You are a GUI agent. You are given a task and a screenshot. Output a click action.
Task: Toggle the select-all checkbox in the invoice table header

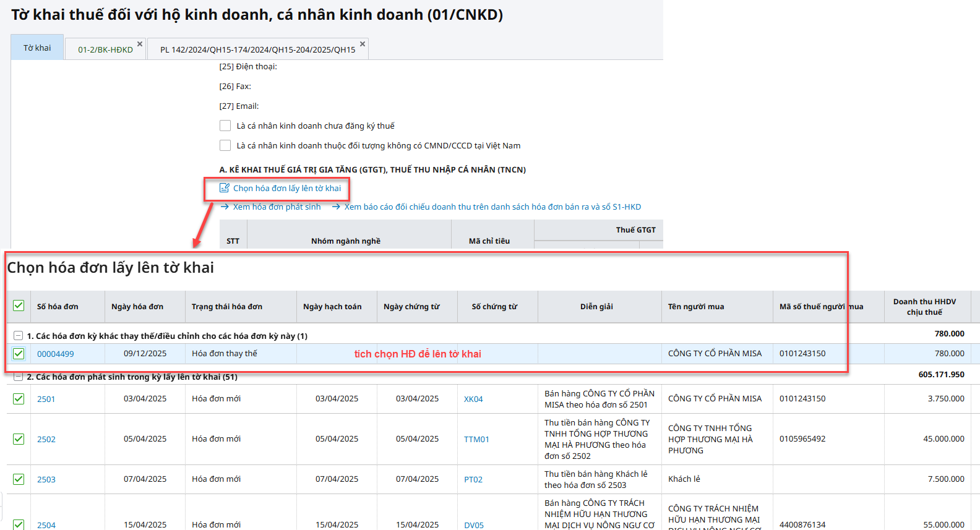[x=19, y=306]
